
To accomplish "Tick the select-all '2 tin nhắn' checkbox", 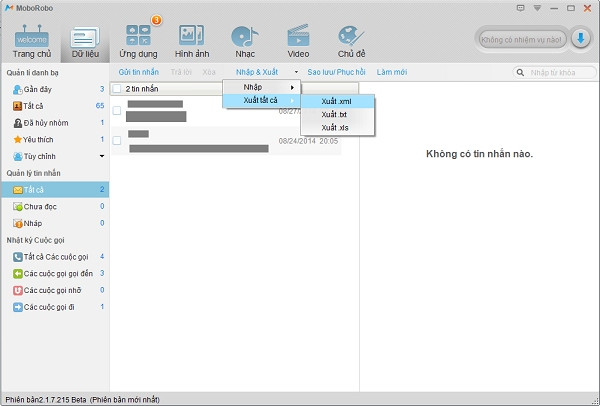I will [x=117, y=89].
